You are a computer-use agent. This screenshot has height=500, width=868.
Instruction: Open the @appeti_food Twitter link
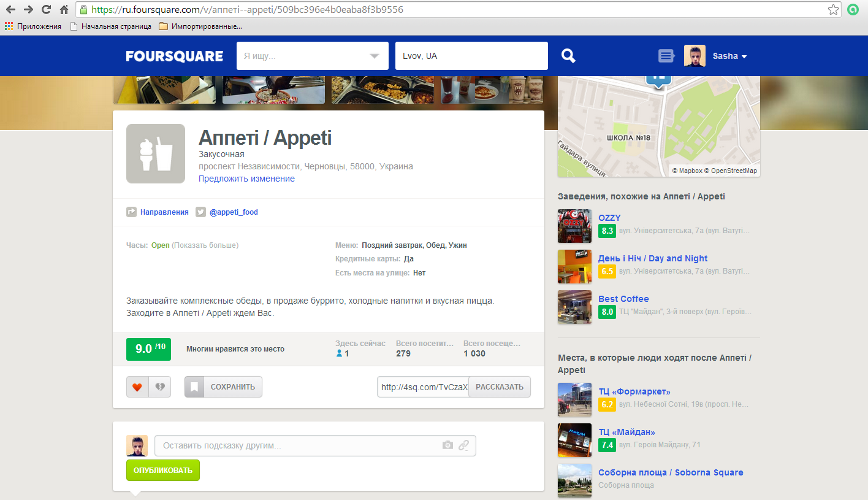[234, 212]
